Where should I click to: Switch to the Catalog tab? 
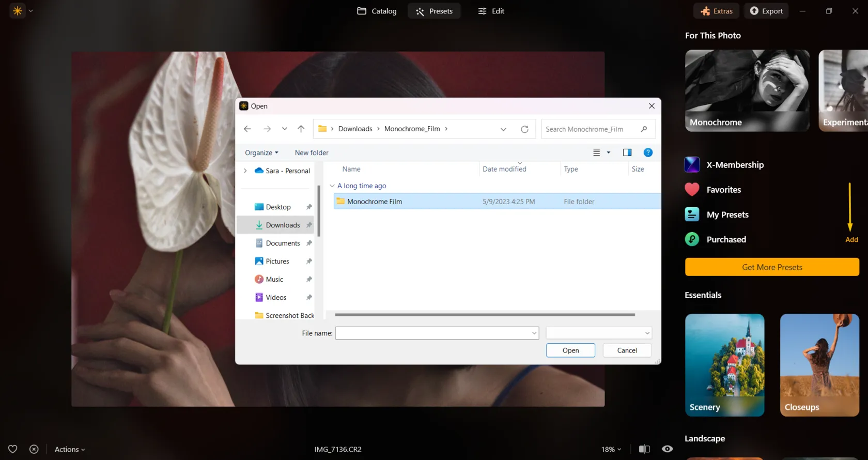(377, 11)
